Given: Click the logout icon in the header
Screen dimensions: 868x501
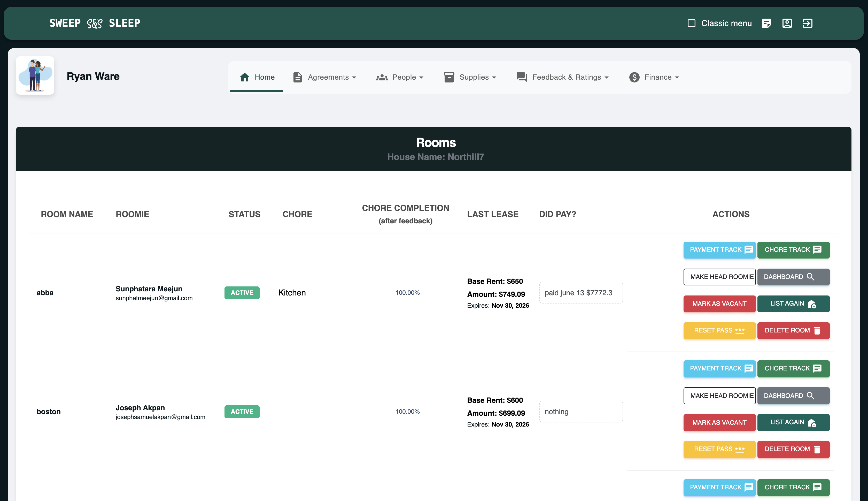Looking at the screenshot, I should coord(808,24).
